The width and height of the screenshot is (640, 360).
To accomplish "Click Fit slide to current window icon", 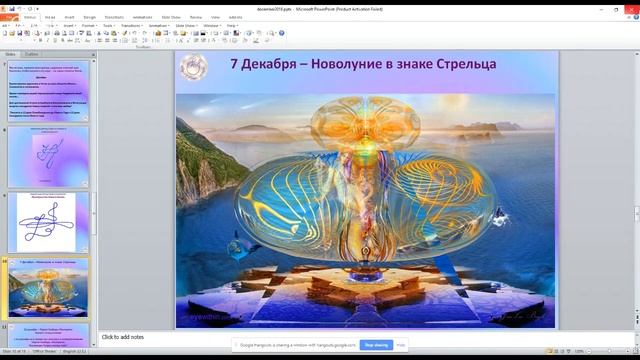I will coord(635,351).
